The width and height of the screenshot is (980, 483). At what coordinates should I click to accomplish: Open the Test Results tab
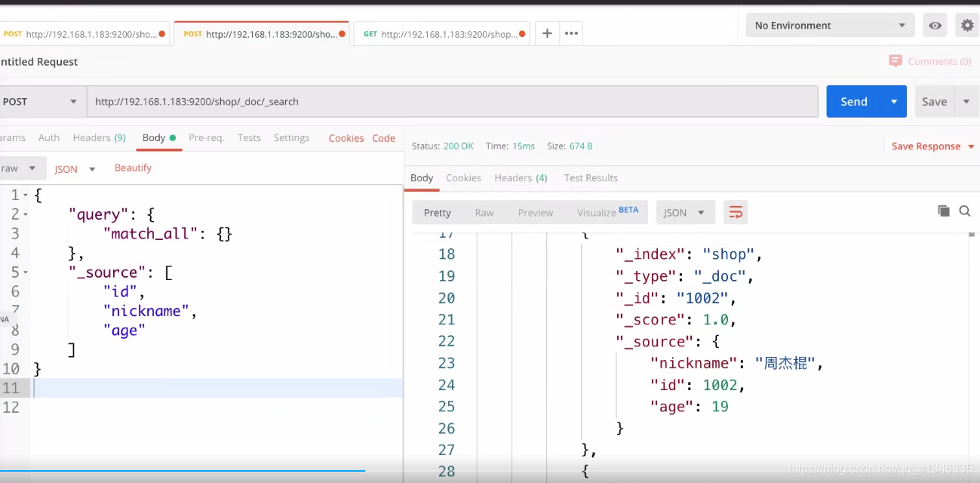click(591, 177)
